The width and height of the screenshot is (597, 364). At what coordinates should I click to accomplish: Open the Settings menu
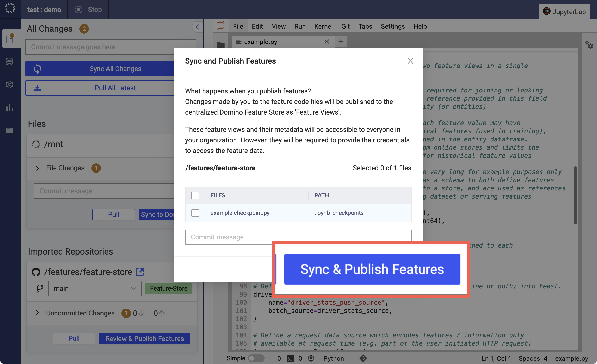[x=392, y=26]
